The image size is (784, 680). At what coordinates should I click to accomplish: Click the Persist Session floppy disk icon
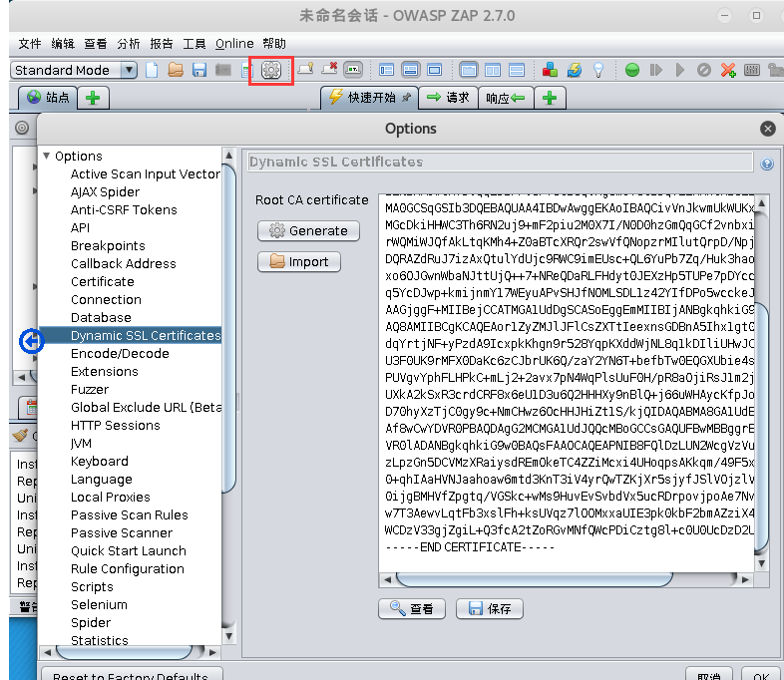pos(199,70)
